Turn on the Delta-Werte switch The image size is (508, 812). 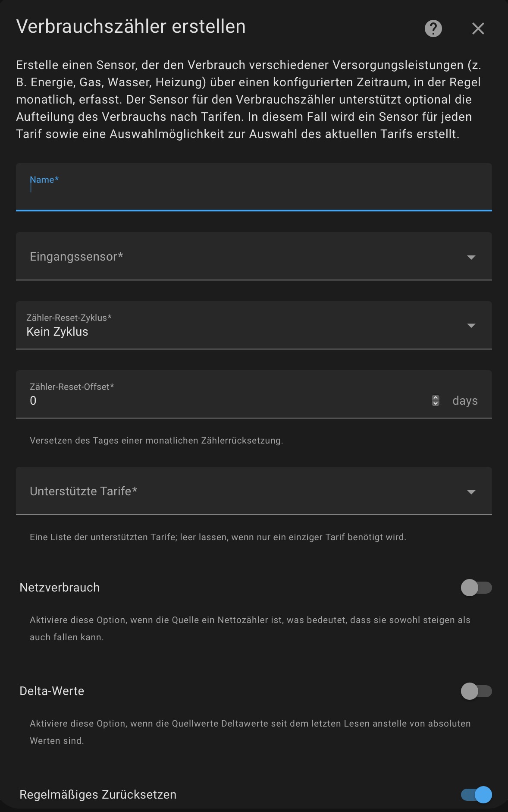(x=476, y=691)
